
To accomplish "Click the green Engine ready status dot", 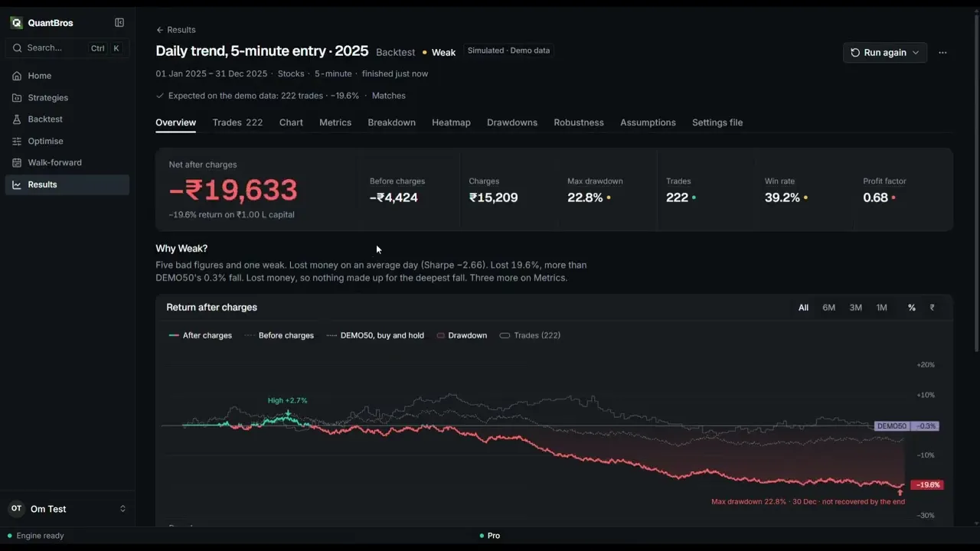I will coord(10,536).
